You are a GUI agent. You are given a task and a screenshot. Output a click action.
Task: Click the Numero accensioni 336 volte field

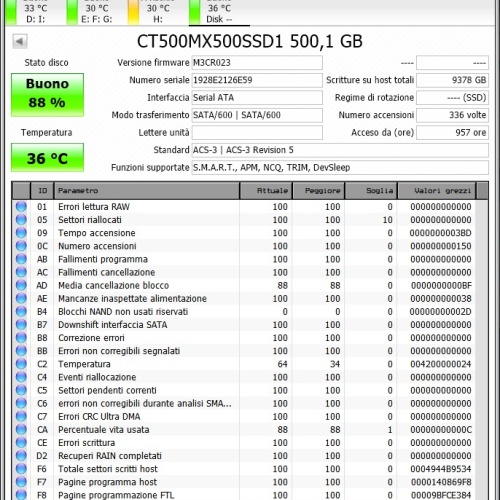pyautogui.click(x=452, y=115)
